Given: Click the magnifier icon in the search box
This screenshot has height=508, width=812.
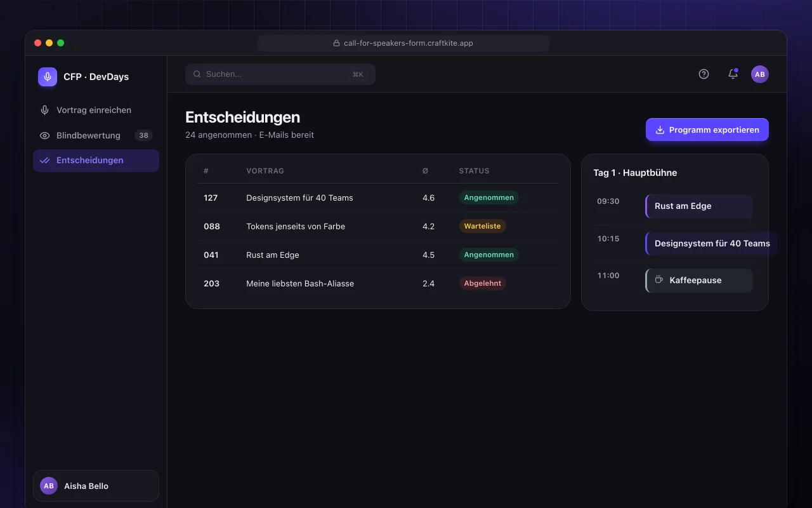Looking at the screenshot, I should click(197, 74).
